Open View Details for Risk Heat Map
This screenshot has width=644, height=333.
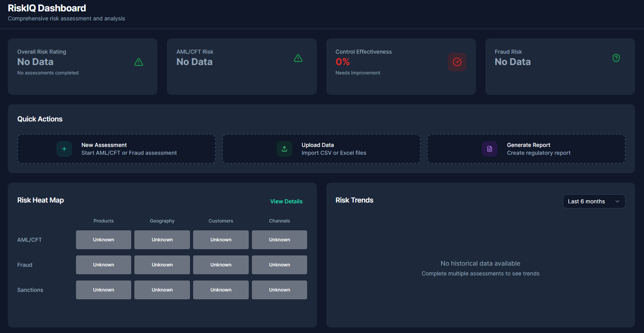[x=286, y=201]
